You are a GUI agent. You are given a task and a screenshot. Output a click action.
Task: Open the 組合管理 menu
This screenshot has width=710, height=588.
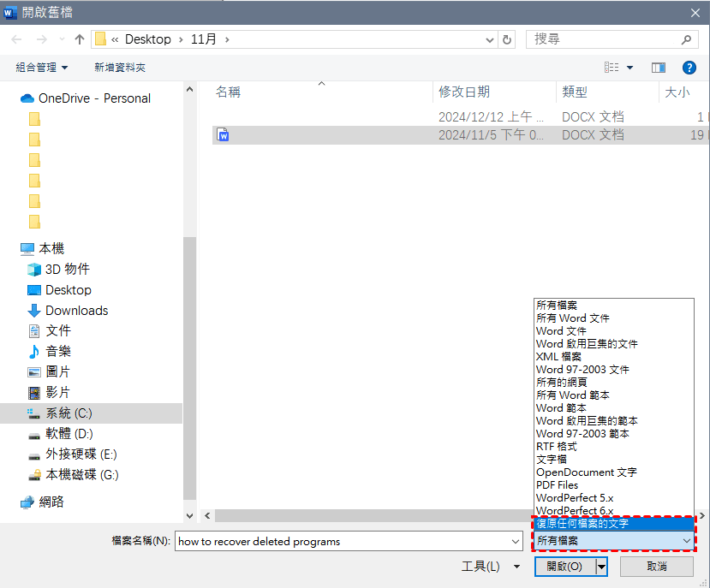point(41,68)
